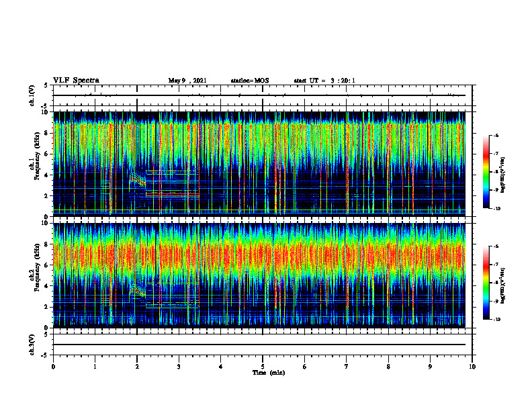Click time axis tick label "0"
This screenshot has width=532, height=411.
coord(53,367)
